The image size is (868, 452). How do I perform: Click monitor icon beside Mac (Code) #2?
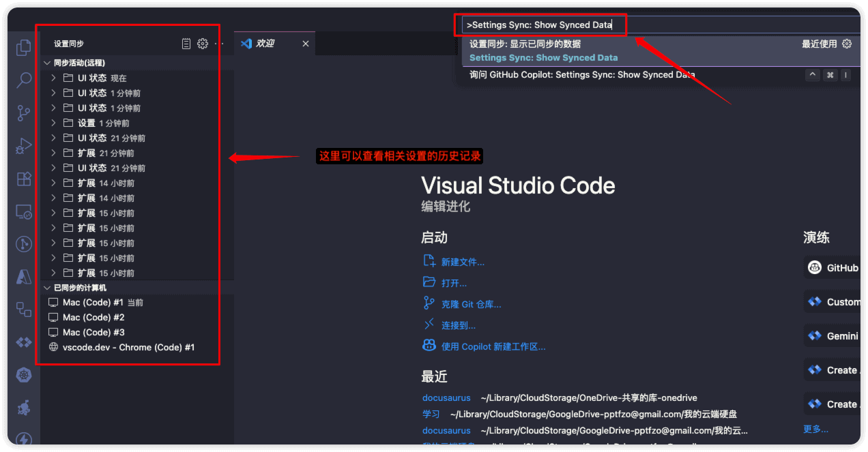point(53,317)
